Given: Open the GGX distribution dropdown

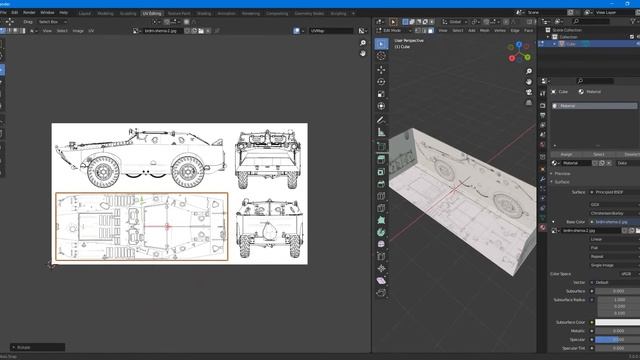Looking at the screenshot, I should [x=614, y=204].
